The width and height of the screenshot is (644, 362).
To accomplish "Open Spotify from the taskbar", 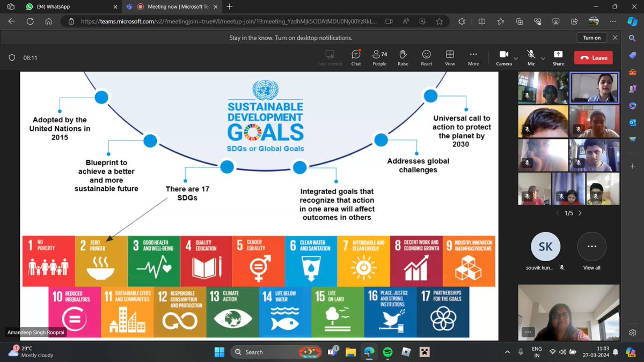I will pyautogui.click(x=388, y=352).
